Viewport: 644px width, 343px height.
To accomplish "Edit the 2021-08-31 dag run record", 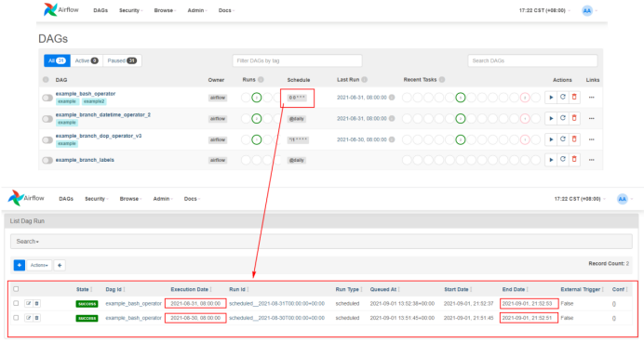I will tap(28, 304).
